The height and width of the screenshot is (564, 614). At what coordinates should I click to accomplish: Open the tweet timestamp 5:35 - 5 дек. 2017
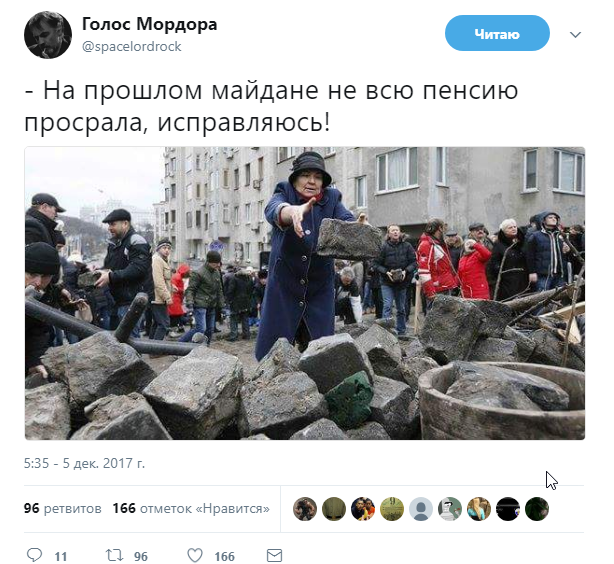(84, 463)
